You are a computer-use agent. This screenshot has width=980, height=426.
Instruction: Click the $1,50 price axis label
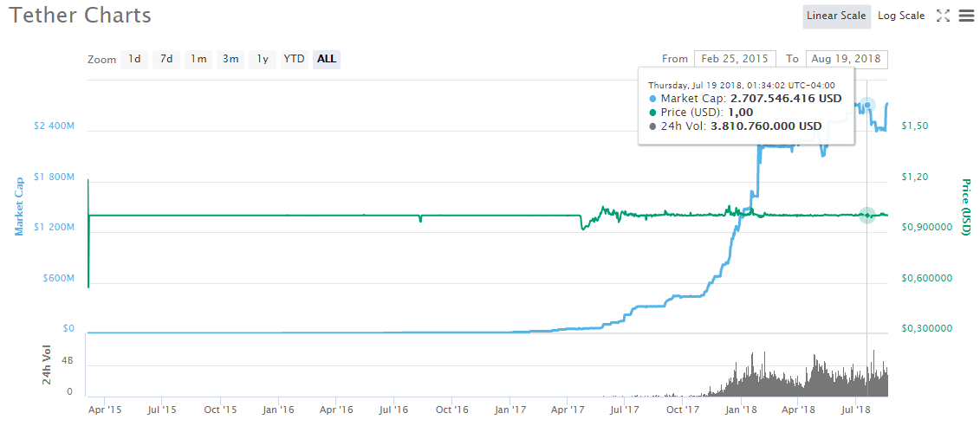(x=914, y=126)
